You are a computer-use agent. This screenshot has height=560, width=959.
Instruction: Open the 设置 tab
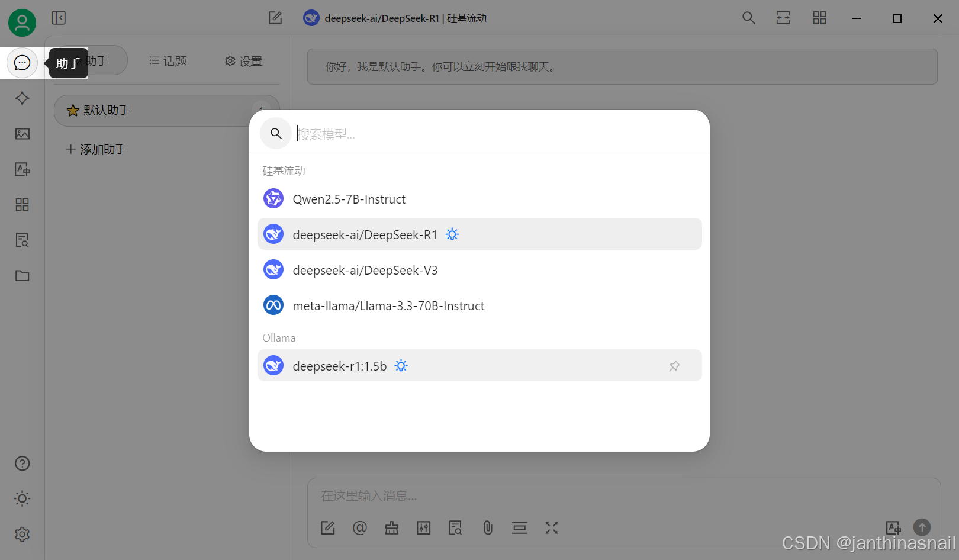[x=243, y=60]
